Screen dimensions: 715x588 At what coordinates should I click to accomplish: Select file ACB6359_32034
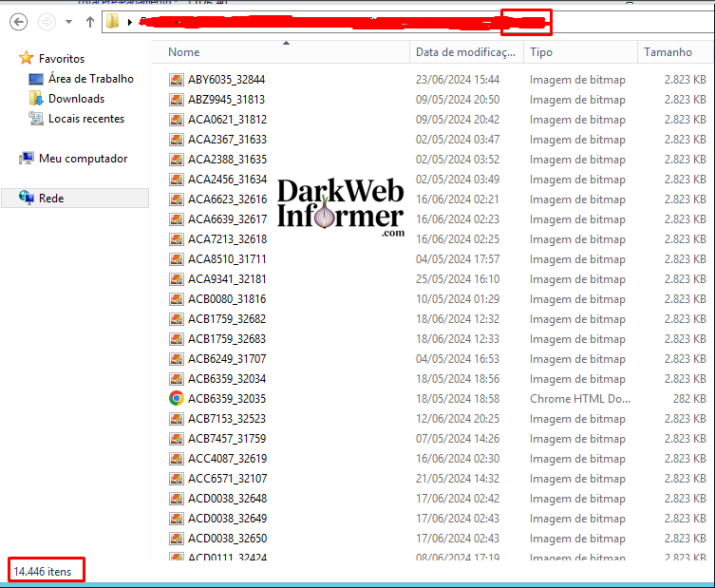tap(227, 379)
